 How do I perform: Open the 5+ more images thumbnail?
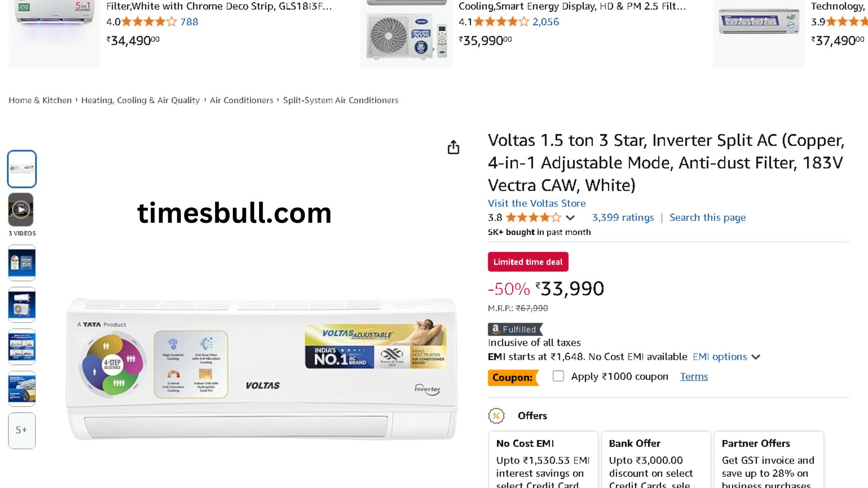pos(22,430)
